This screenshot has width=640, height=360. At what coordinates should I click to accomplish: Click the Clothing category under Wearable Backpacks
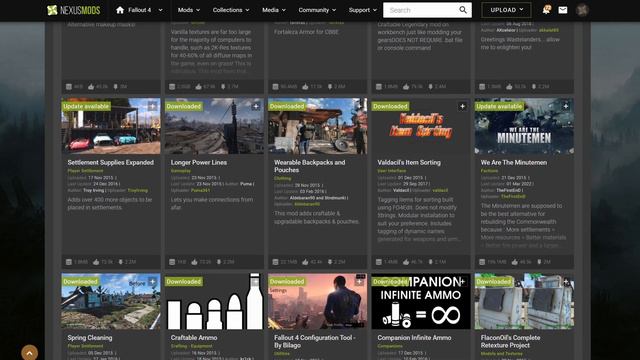[282, 178]
